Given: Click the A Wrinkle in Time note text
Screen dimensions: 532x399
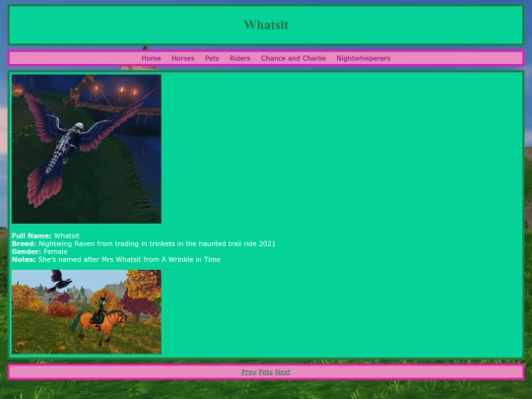Looking at the screenshot, I should point(129,259).
